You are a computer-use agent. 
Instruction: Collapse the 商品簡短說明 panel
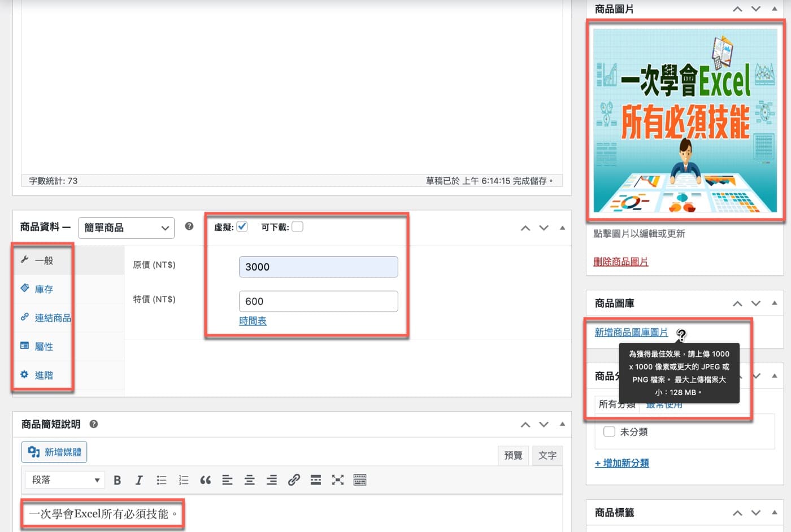(x=562, y=424)
